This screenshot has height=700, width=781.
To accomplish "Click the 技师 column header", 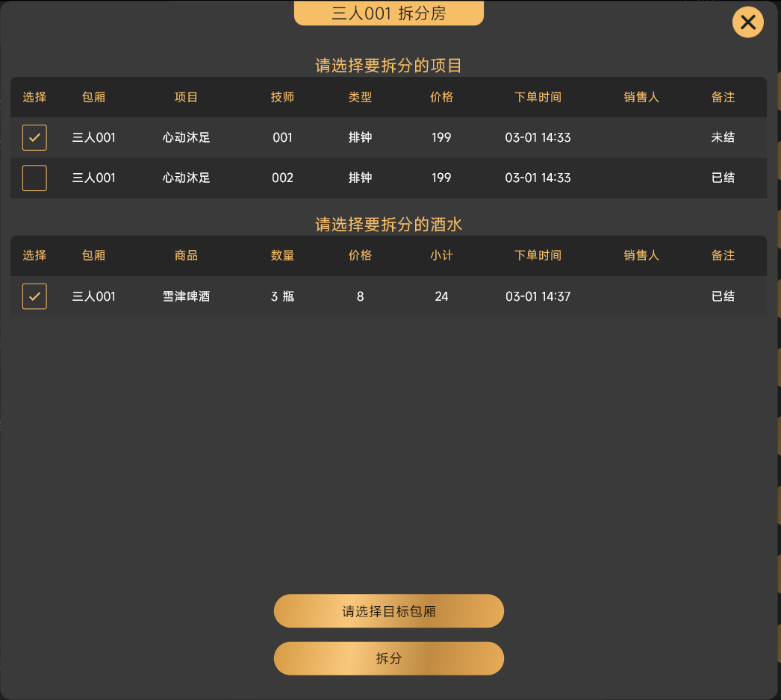I will [x=282, y=97].
